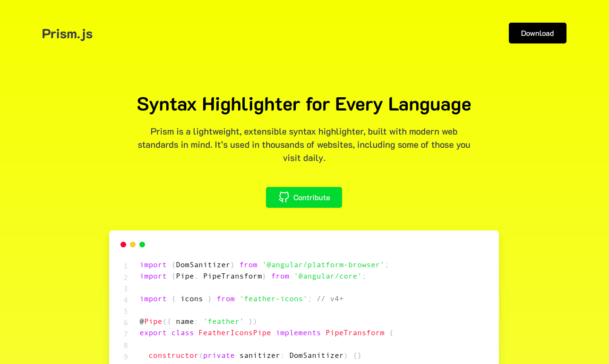Select line number 7 in code gutter
The height and width of the screenshot is (364, 609).
[x=126, y=334]
